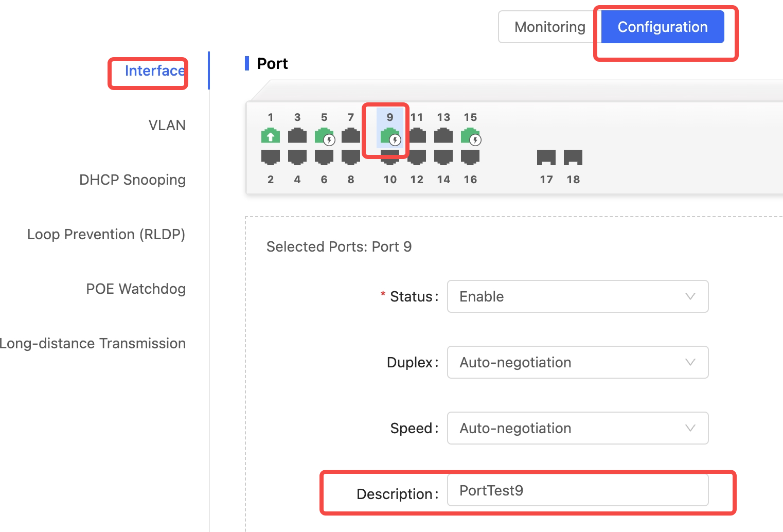
Task: Select port 1 uplink icon
Action: pos(271,136)
